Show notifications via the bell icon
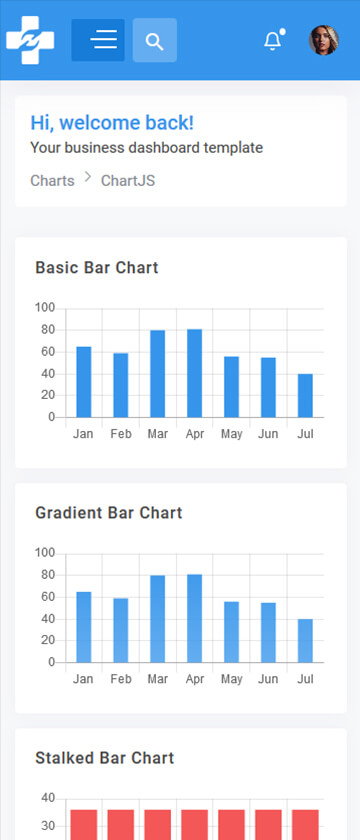The image size is (360, 840). (x=273, y=41)
